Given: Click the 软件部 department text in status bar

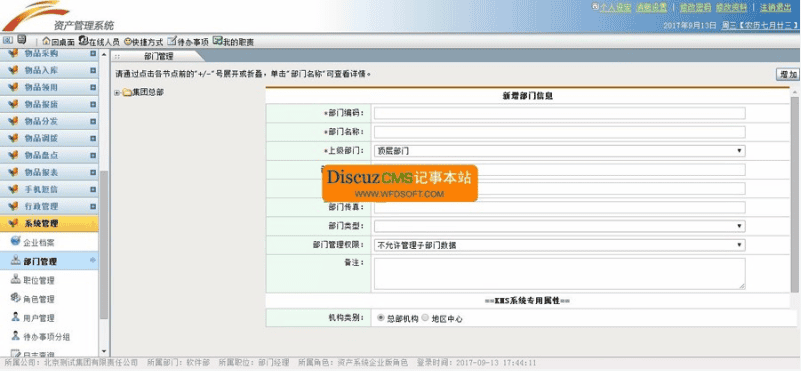Looking at the screenshot, I should pyautogui.click(x=199, y=363).
